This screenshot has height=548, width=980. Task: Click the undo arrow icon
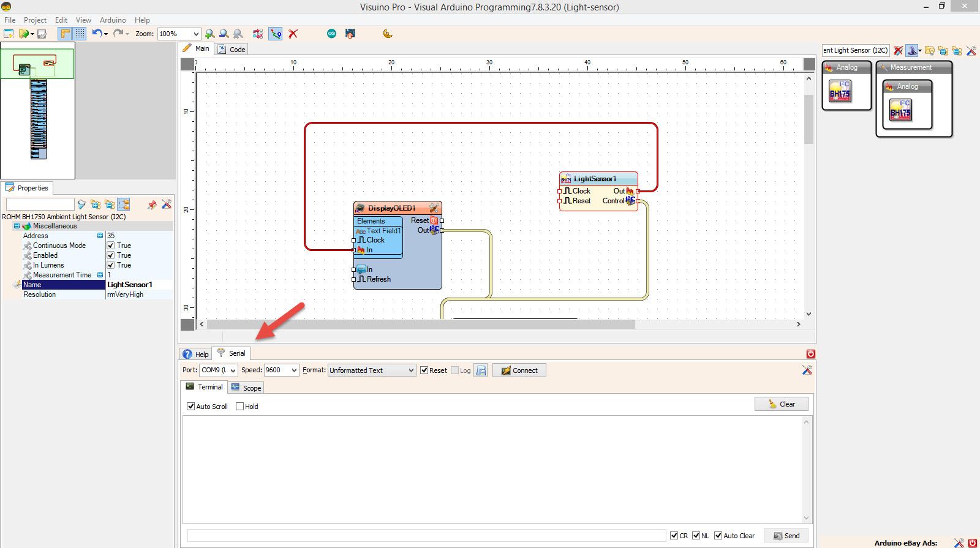point(97,34)
